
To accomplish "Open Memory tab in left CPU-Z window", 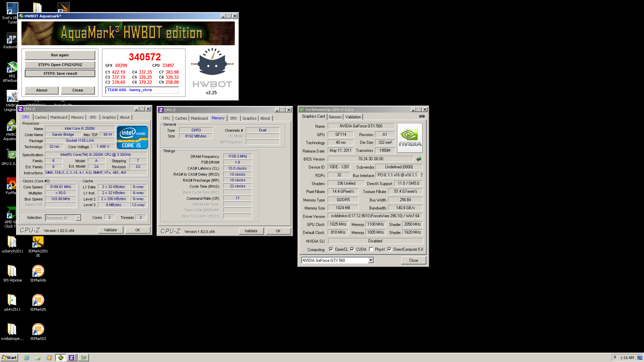I will click(77, 117).
